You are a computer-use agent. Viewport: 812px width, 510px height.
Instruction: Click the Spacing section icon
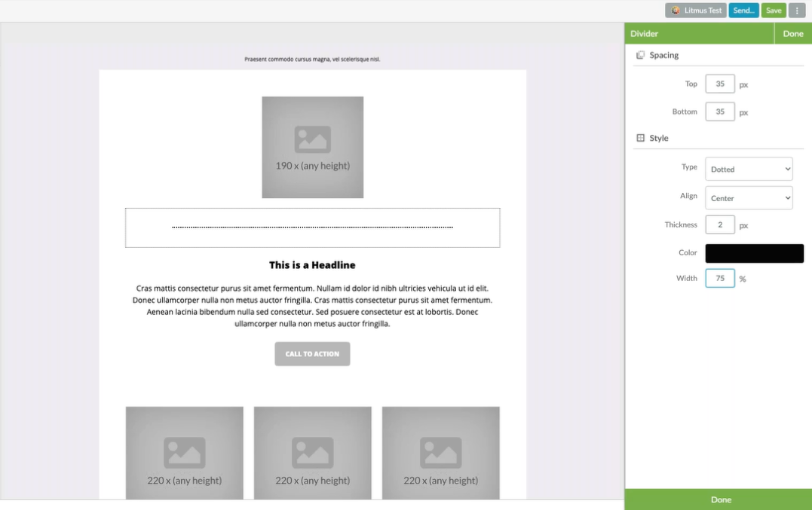(640, 55)
